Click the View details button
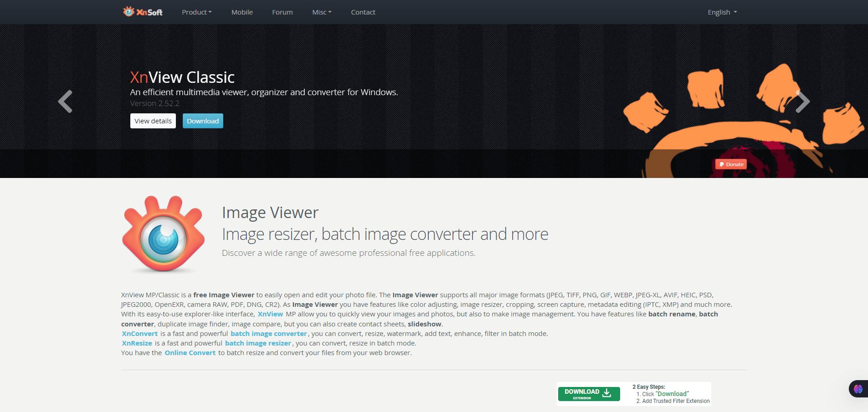The height and width of the screenshot is (412, 868). coord(153,121)
